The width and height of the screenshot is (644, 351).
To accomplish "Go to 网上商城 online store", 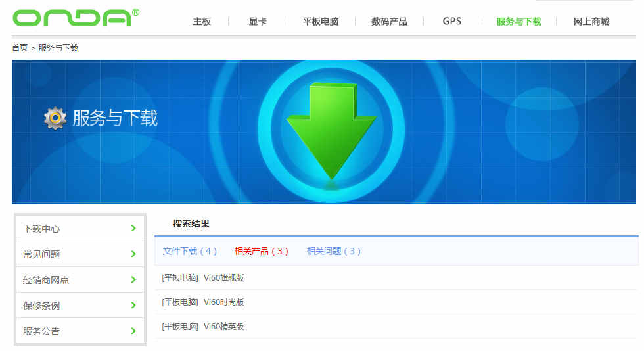I will (x=591, y=22).
